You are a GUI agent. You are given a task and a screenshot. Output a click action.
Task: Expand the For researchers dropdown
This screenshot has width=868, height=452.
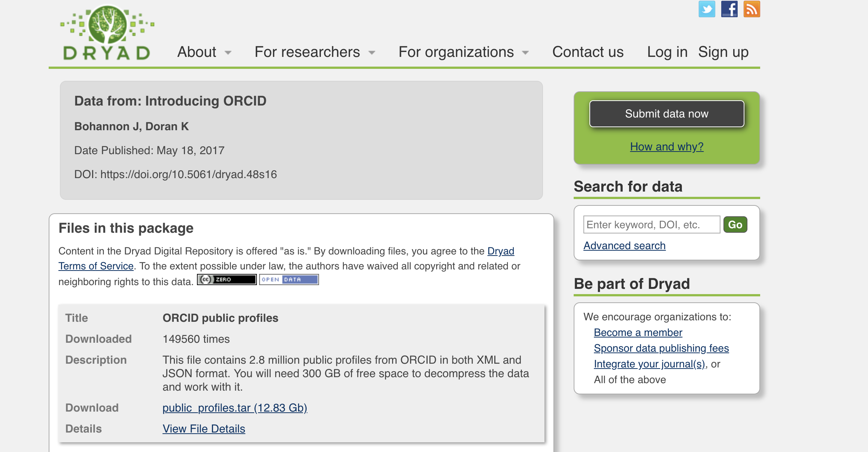click(x=315, y=52)
